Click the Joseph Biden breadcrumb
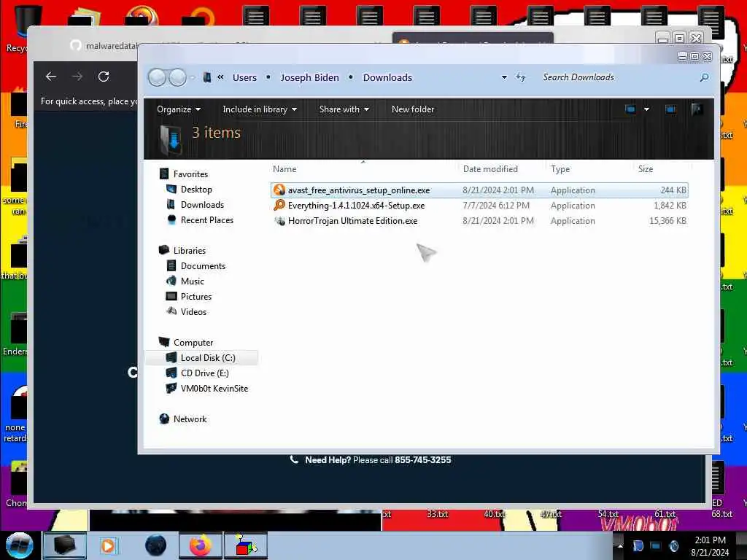The width and height of the screenshot is (747, 560). tap(309, 77)
